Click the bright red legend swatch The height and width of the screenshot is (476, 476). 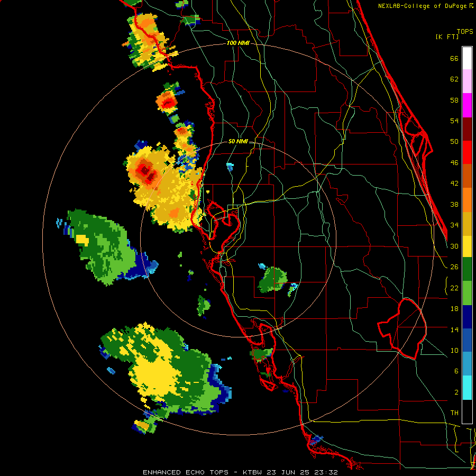point(467,152)
